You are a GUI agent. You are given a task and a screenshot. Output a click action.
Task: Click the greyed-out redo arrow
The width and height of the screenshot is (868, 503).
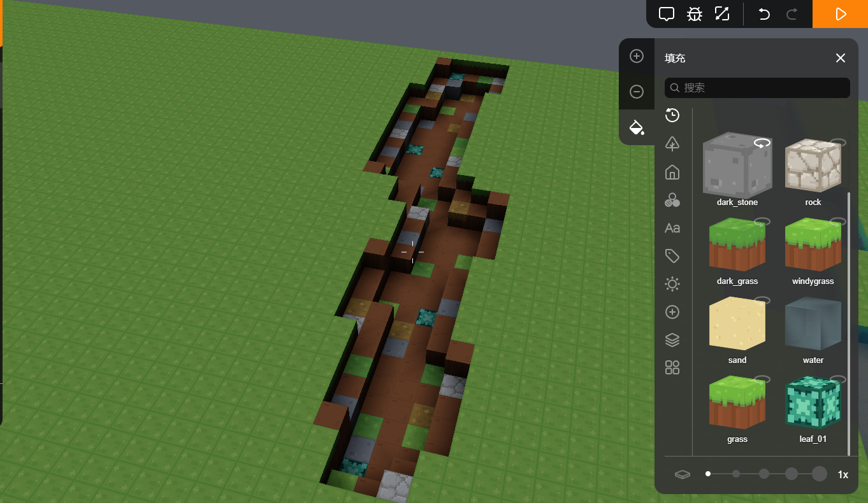(x=792, y=14)
